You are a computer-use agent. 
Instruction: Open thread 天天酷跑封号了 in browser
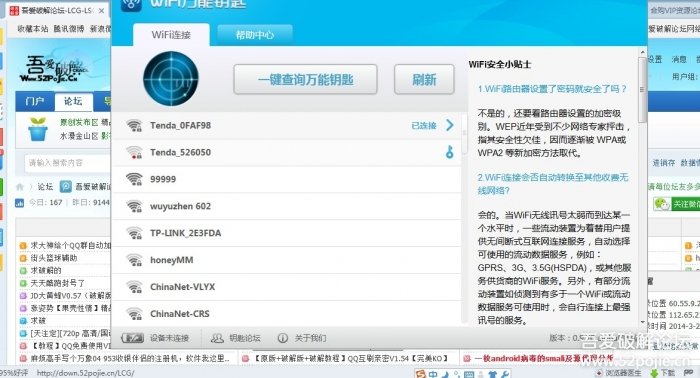coord(57,283)
